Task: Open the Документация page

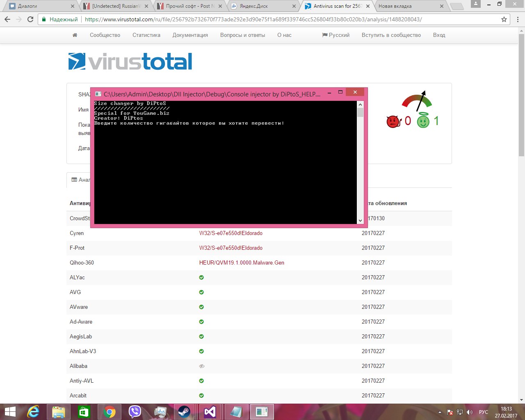Action: coord(190,35)
